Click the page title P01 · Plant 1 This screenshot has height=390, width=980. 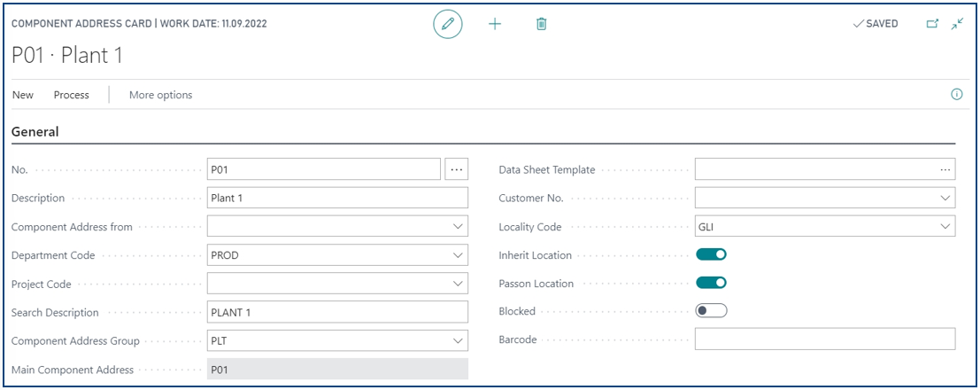67,56
